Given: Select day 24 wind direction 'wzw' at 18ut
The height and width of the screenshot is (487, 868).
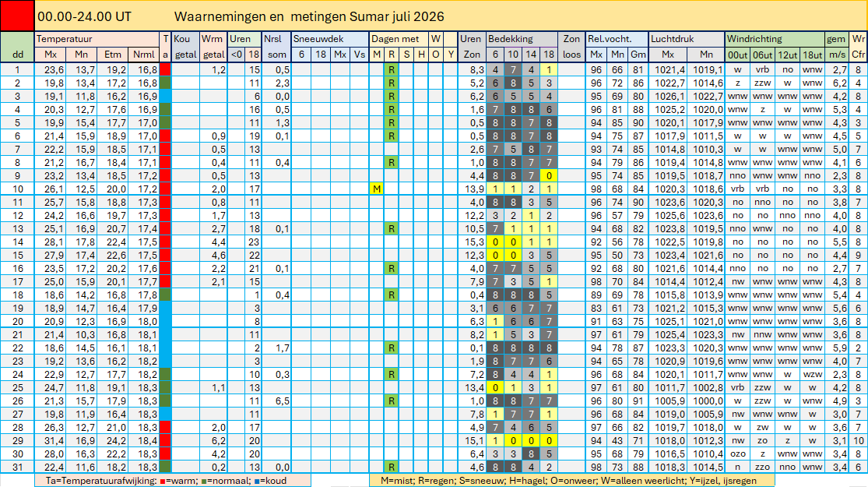Looking at the screenshot, I should (812, 374).
